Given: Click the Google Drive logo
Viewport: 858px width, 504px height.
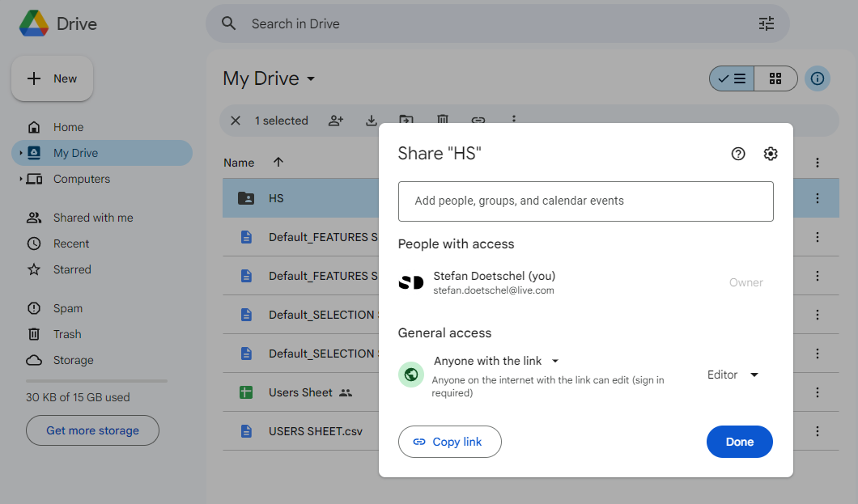Looking at the screenshot, I should (x=34, y=23).
